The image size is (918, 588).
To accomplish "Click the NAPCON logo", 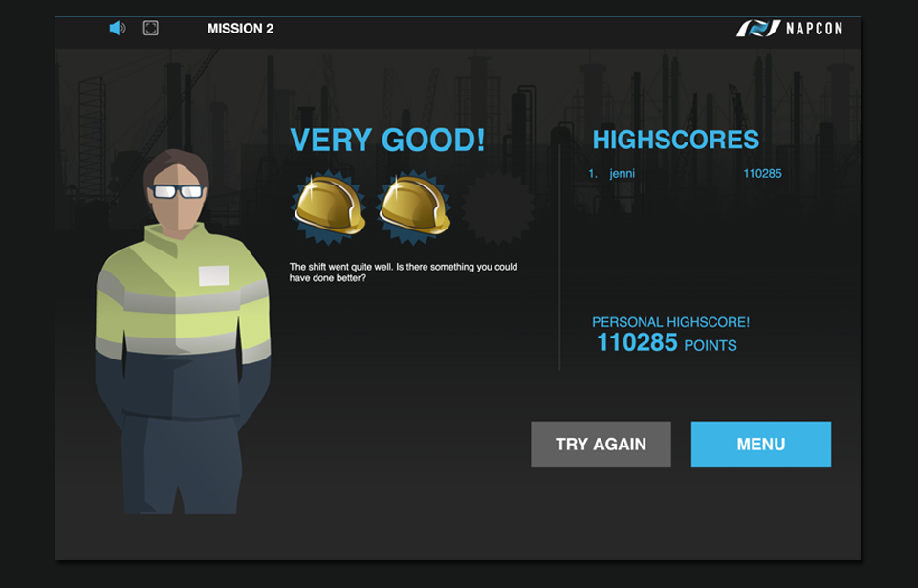I will click(789, 29).
